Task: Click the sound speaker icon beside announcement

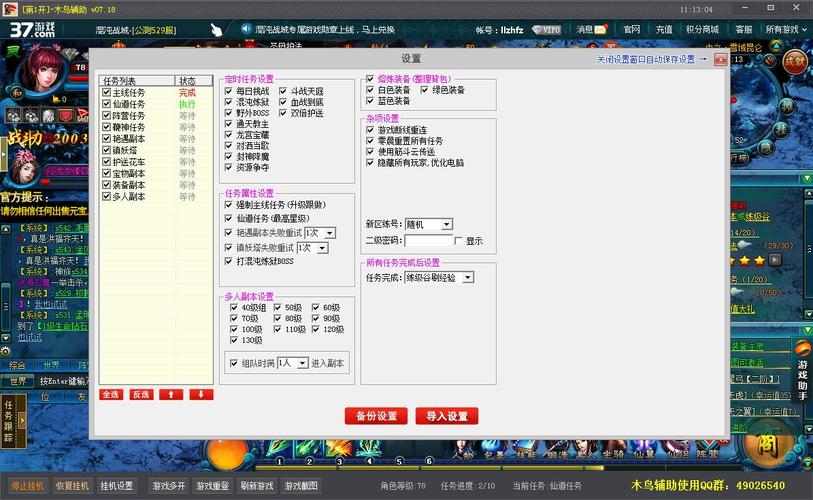Action: pyautogui.click(x=246, y=29)
